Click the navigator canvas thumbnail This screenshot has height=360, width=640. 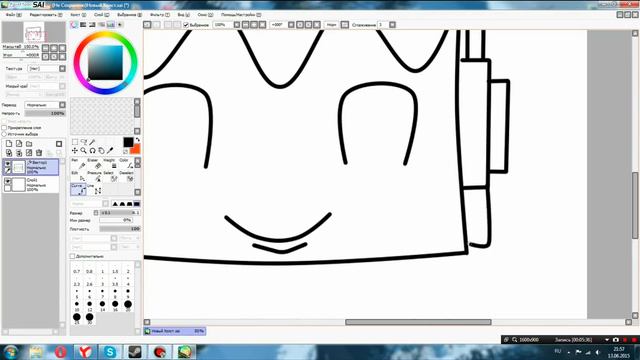tap(34, 32)
